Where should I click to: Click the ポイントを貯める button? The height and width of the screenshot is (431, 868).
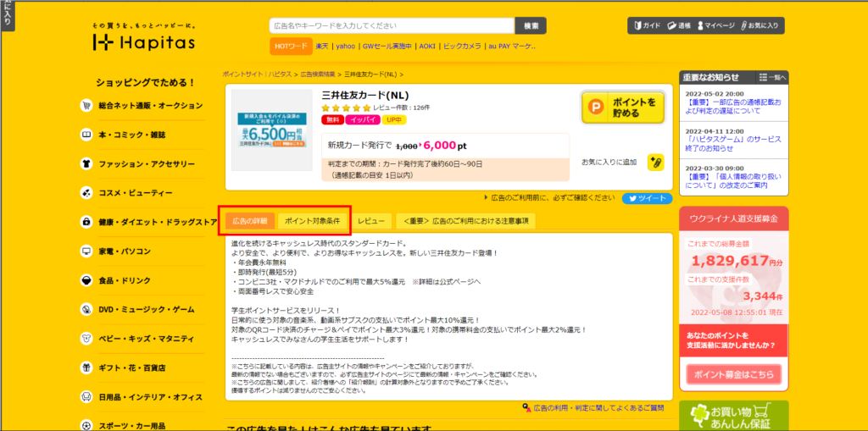pyautogui.click(x=622, y=108)
